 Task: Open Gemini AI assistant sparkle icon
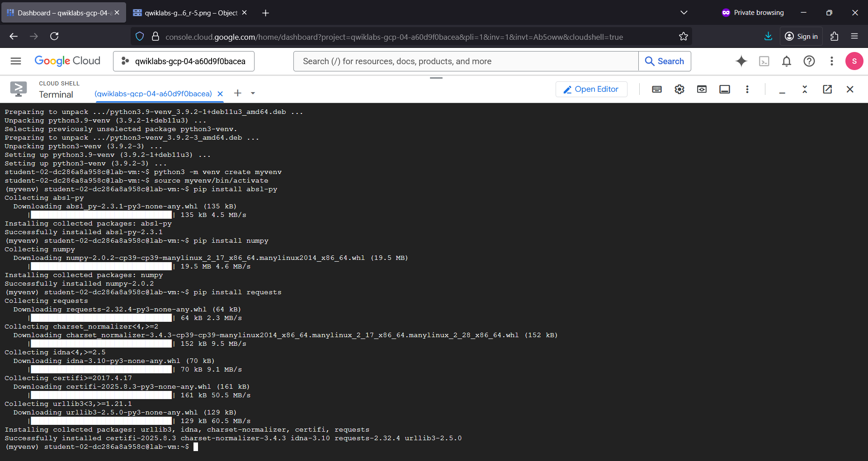coord(741,61)
